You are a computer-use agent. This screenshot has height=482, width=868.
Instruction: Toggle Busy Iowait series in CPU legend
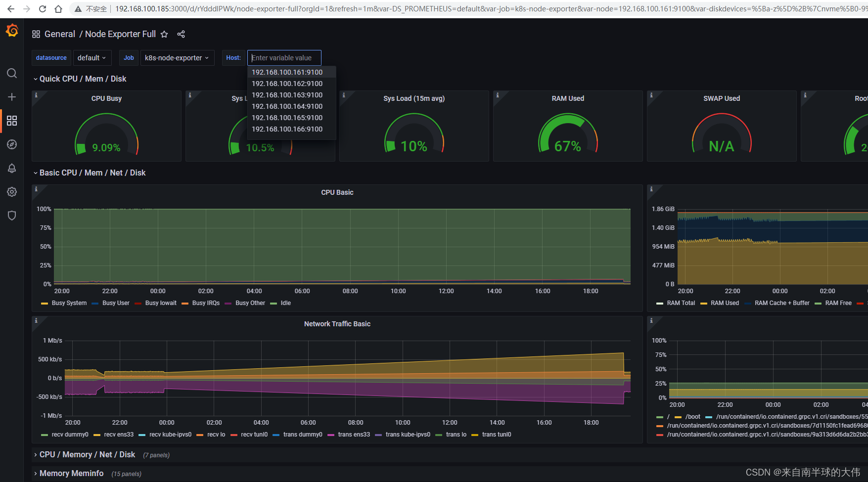pyautogui.click(x=161, y=303)
